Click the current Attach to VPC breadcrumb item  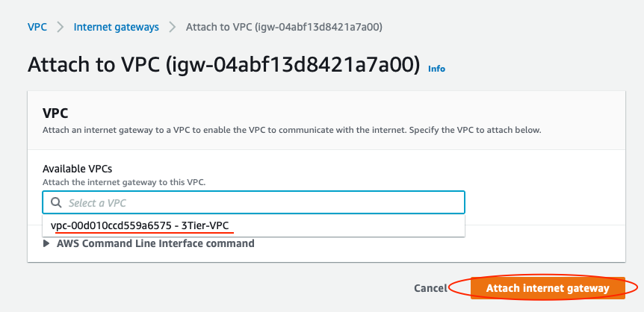pos(284,27)
